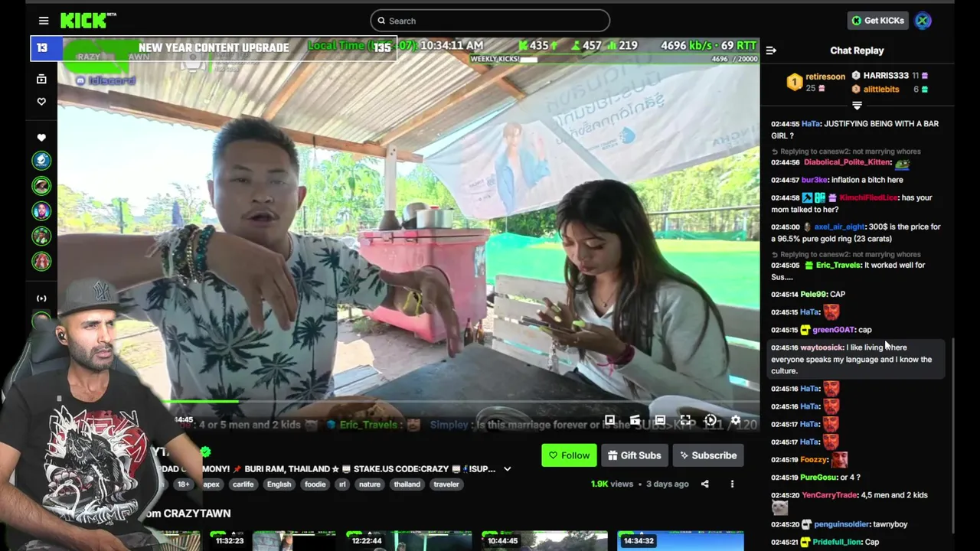Enter fullscreen video mode
Viewport: 980px width, 551px height.
(x=685, y=420)
